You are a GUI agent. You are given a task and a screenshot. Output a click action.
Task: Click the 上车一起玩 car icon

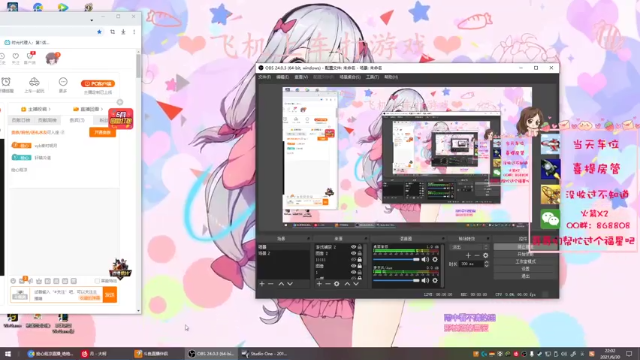click(34, 82)
